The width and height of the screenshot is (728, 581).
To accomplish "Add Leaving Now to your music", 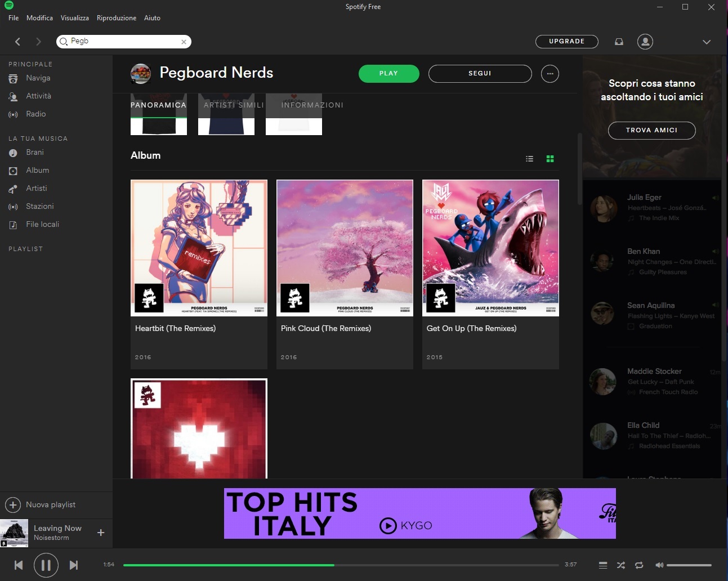I will [x=101, y=533].
